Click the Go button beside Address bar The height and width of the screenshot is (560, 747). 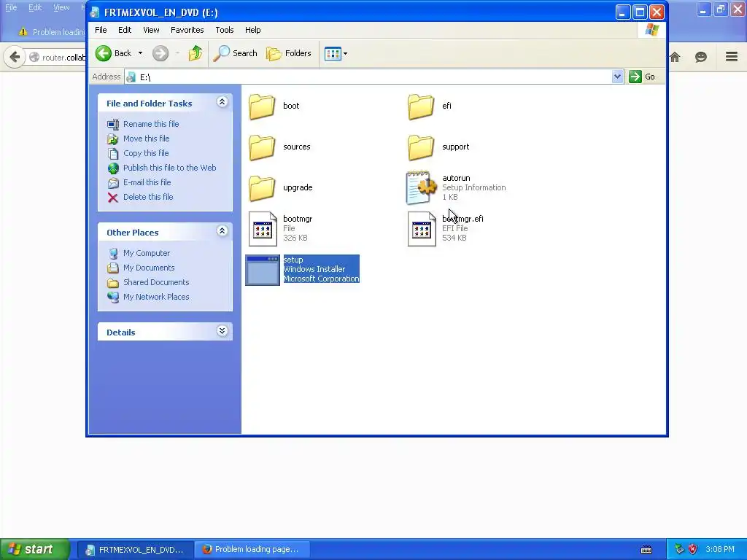pos(642,77)
